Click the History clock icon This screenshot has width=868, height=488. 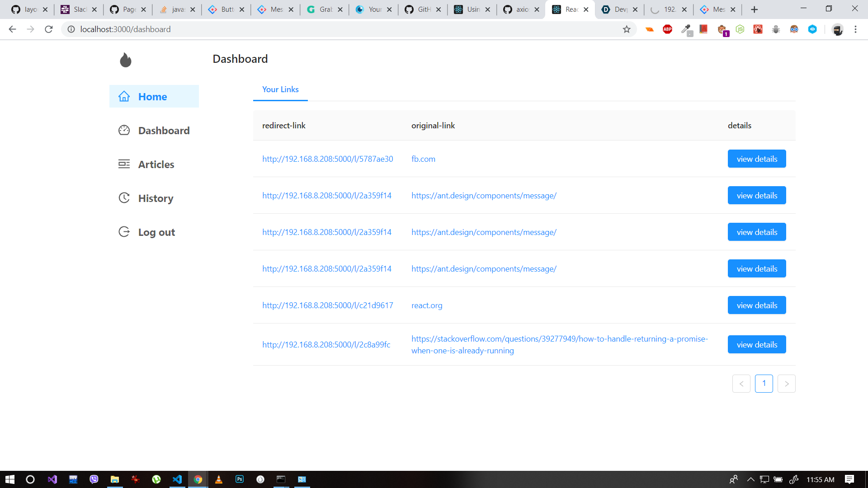coord(124,198)
